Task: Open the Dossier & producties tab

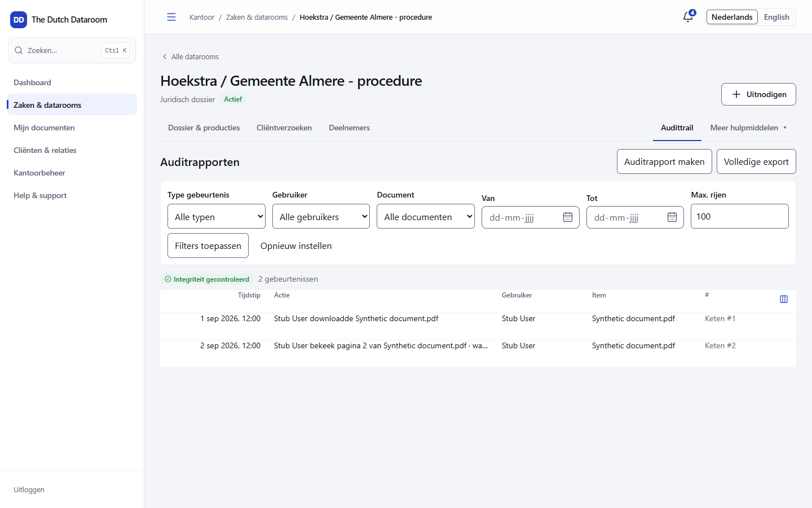Action: pos(204,128)
